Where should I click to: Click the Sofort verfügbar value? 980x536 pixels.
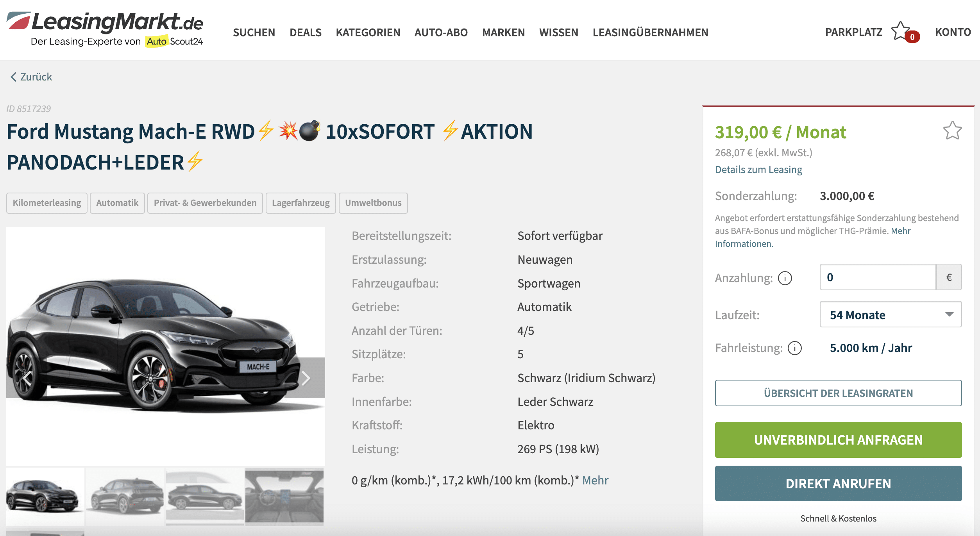(x=560, y=236)
